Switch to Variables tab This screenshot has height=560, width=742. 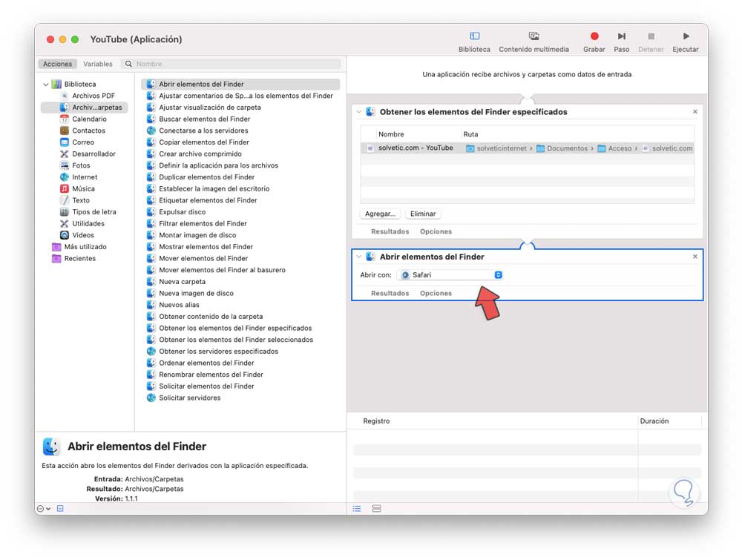point(98,64)
